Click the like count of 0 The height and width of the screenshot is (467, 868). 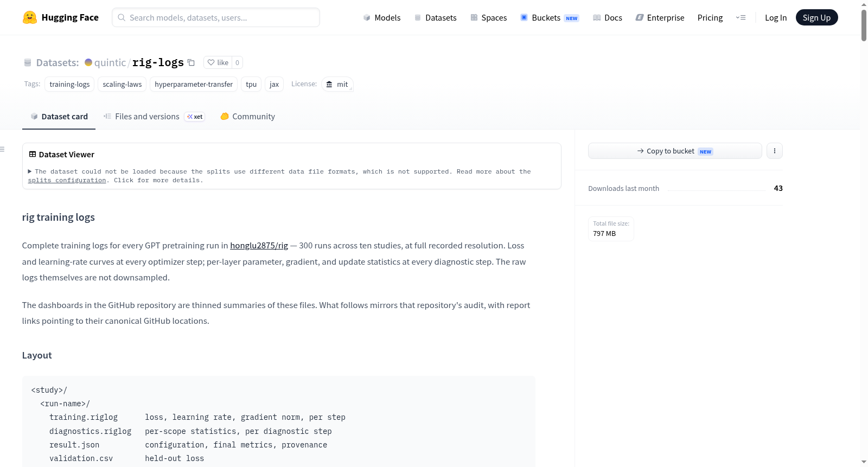click(237, 62)
